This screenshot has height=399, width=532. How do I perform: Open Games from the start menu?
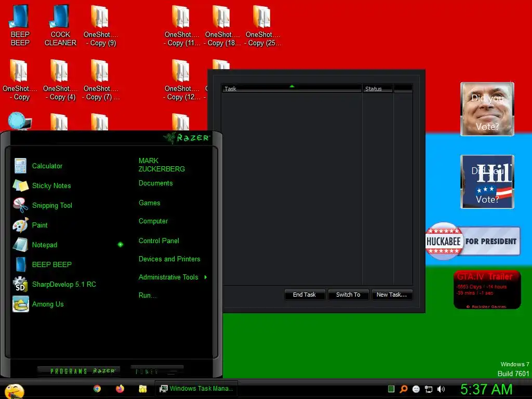[x=150, y=203]
